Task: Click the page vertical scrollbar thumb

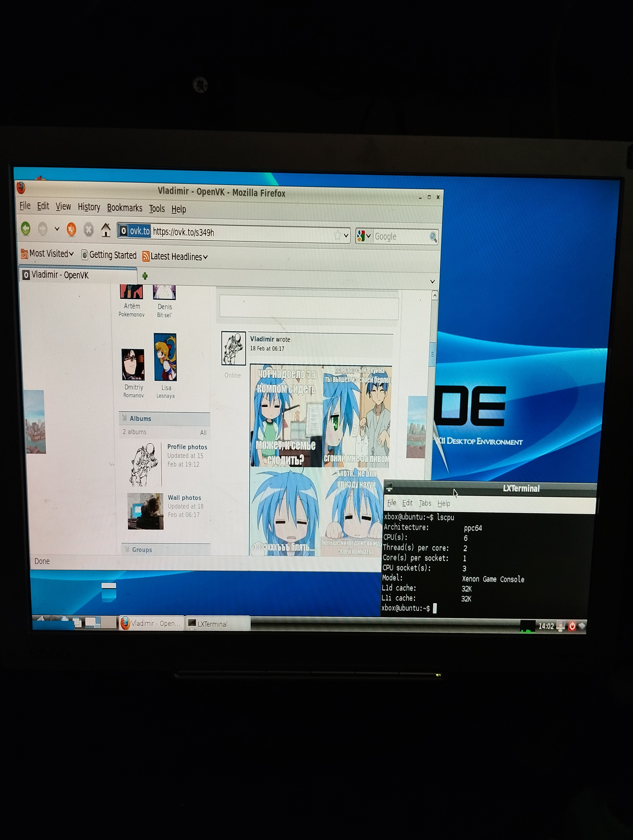Action: [432, 354]
